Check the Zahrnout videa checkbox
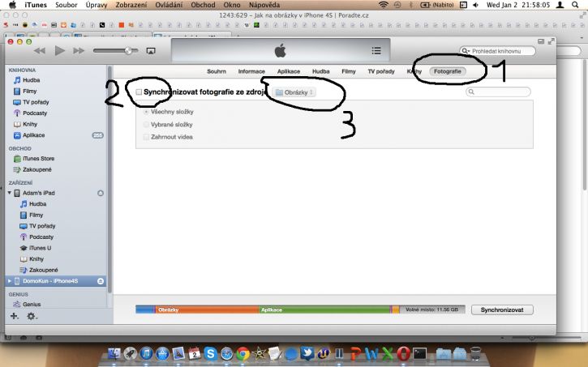588x367 pixels. pos(146,137)
